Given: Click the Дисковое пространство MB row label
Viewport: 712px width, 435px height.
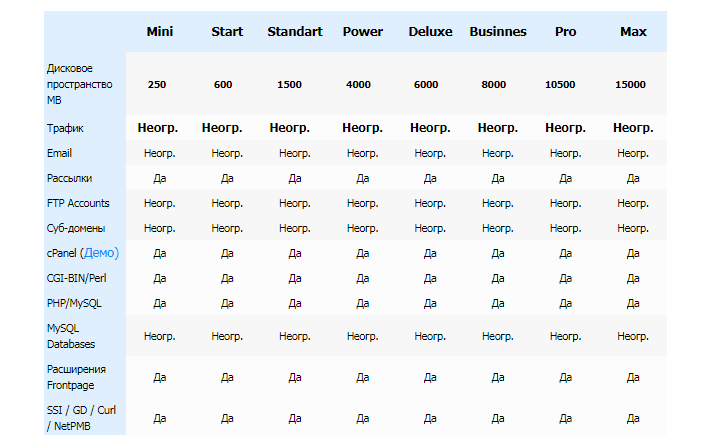Looking at the screenshot, I should (x=79, y=84).
